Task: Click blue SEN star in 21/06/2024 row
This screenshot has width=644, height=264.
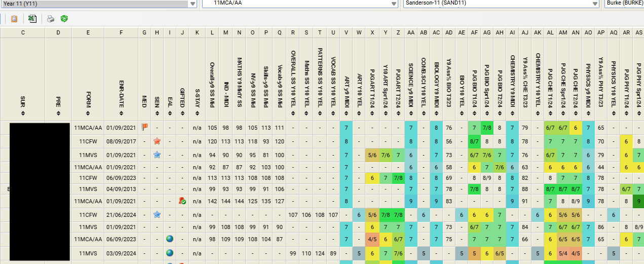Action: 157,214
